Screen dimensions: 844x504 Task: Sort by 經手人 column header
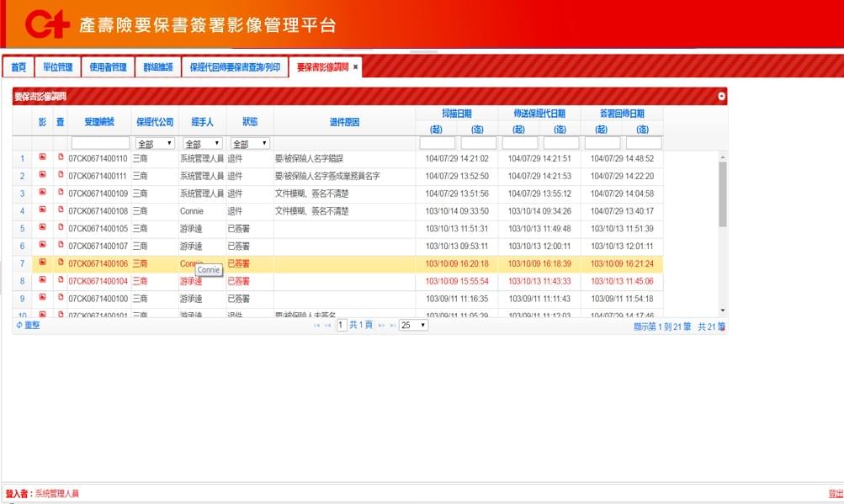pos(203,122)
